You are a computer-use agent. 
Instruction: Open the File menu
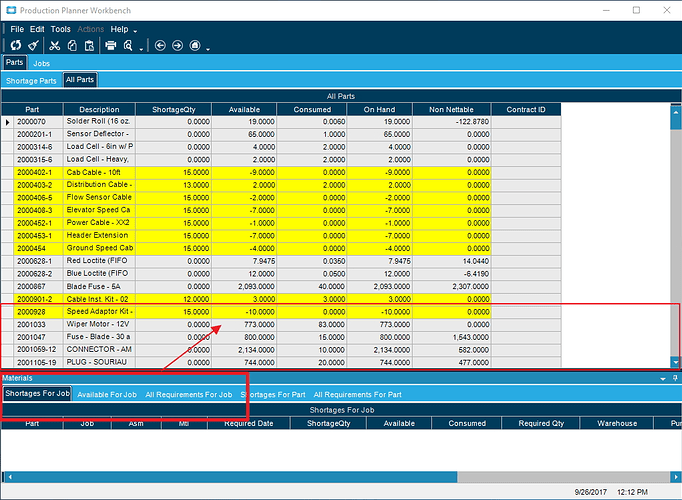tap(17, 29)
